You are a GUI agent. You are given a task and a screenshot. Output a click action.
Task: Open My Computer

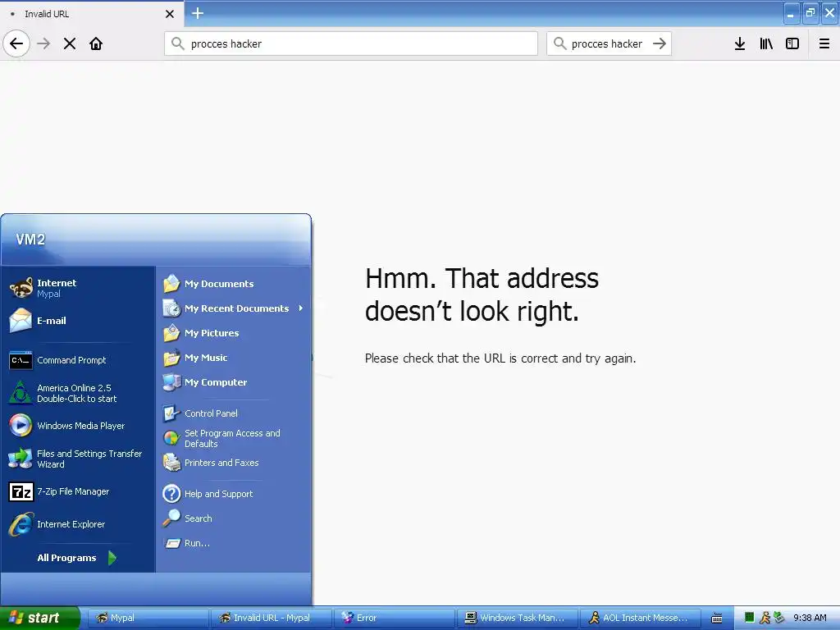[x=234, y=382]
